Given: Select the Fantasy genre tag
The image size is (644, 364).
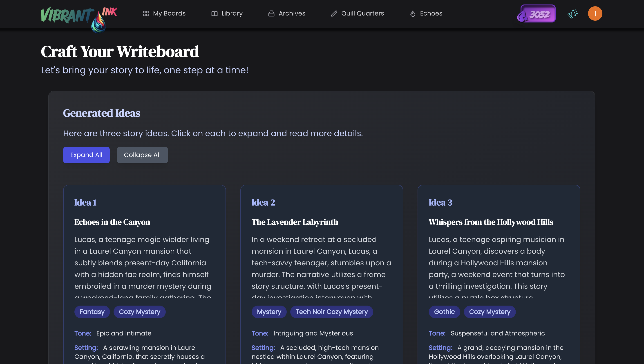Looking at the screenshot, I should tap(92, 312).
